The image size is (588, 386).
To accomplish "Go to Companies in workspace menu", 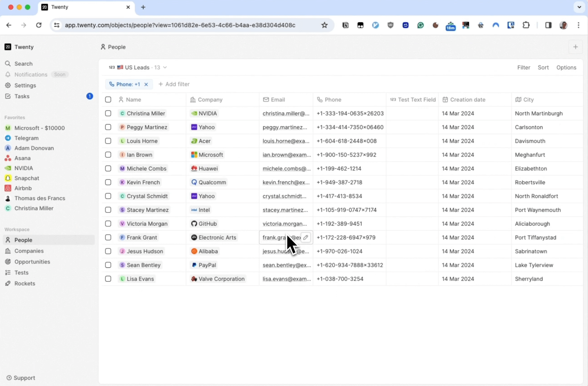I will click(49, 251).
